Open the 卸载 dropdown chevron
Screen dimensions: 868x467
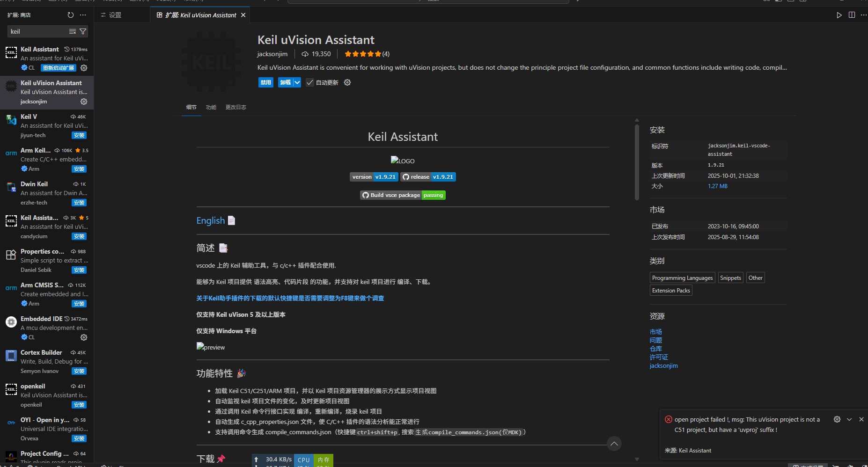click(x=297, y=82)
